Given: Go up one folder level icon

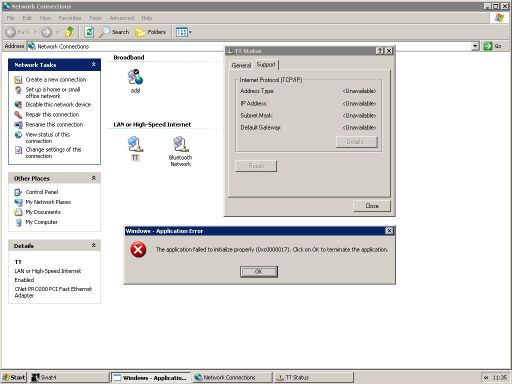Looking at the screenshot, I should click(70, 32).
